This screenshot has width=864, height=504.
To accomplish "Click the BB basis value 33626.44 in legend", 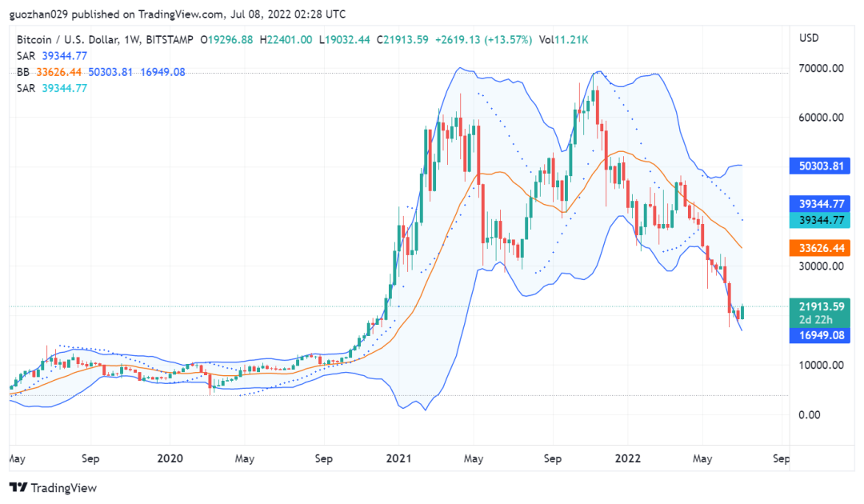I will pos(59,72).
